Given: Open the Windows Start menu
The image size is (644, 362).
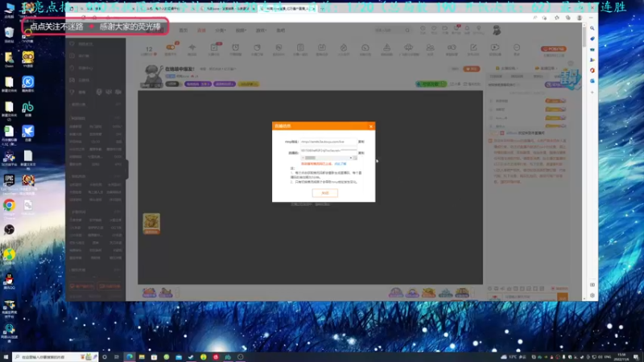Looking at the screenshot, I should tap(6, 357).
